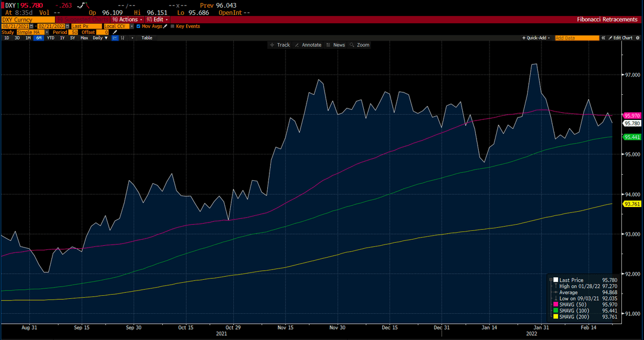Click the start date field 08/21/2021
This screenshot has width=644, height=340.
16,26
